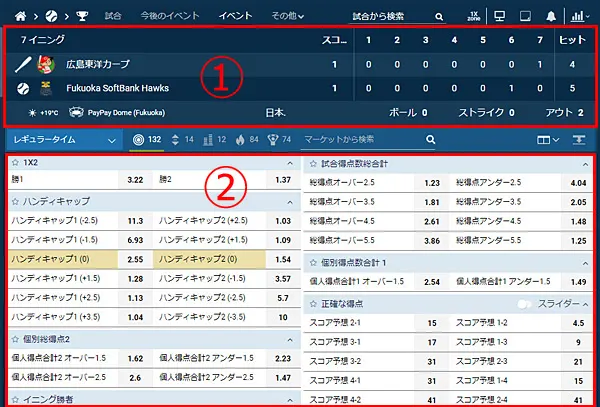Select the market tab showing 12
The height and width of the screenshot is (407, 600).
tap(214, 140)
